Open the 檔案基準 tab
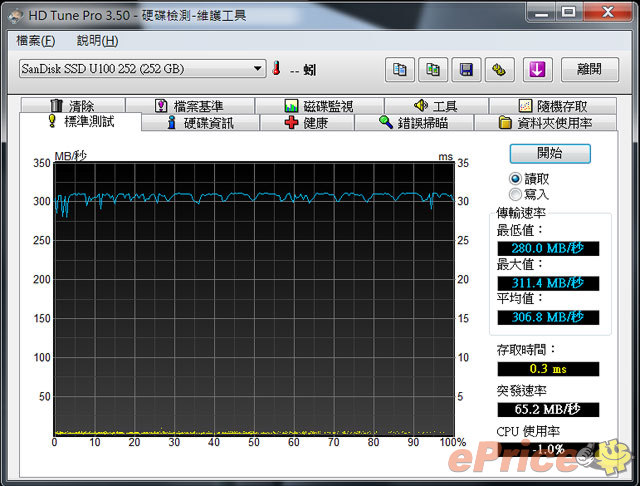Image resolution: width=640 pixels, height=486 pixels. (190, 106)
